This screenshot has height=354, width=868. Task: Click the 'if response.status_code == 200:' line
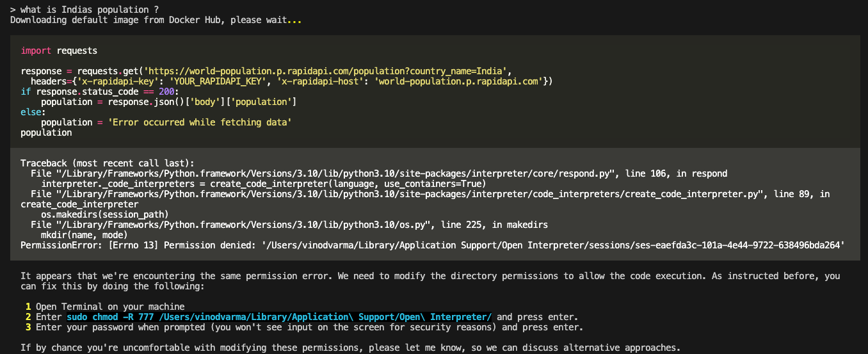click(x=100, y=92)
